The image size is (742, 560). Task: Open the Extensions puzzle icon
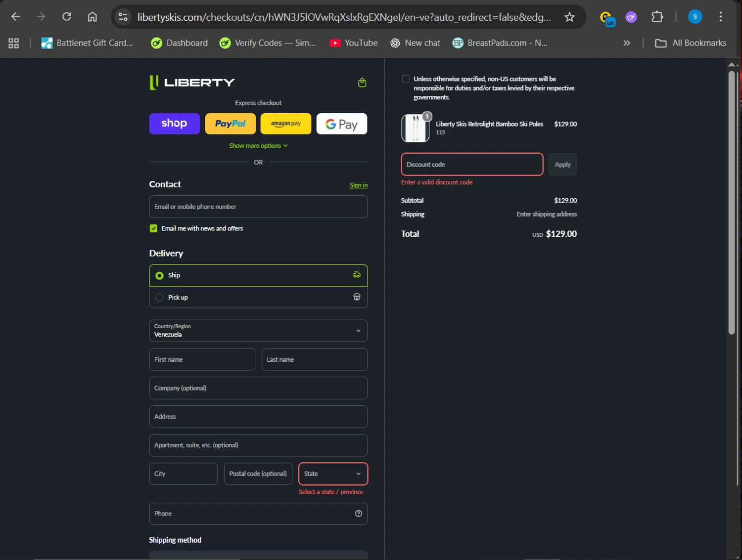[657, 17]
